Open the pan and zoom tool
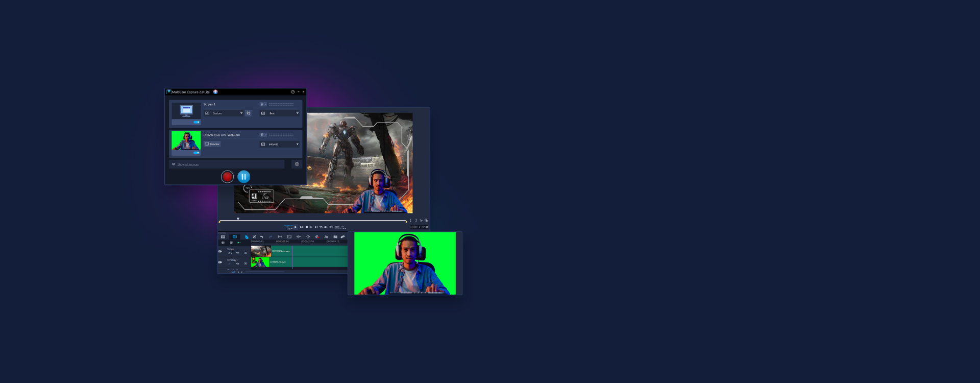Screen dimensions: 980x383 tap(289, 237)
